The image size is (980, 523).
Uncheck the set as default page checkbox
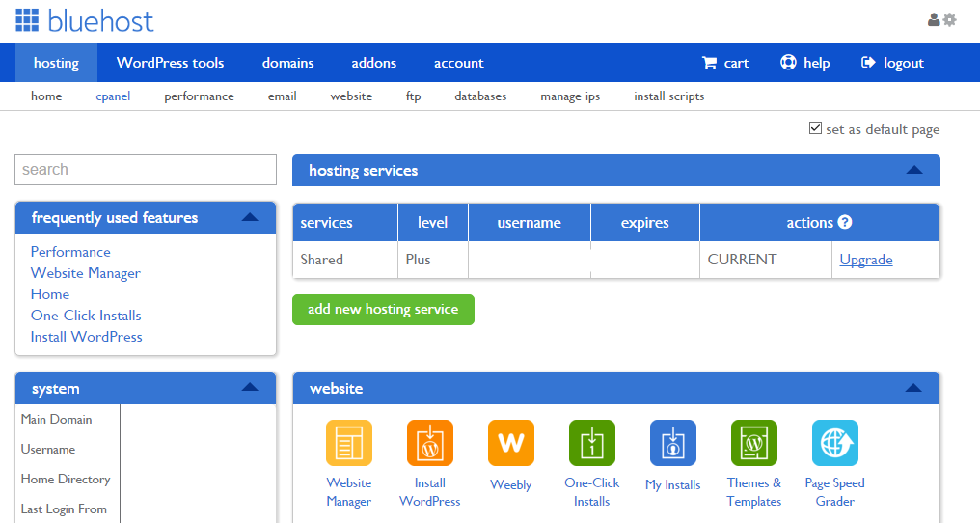click(x=815, y=128)
